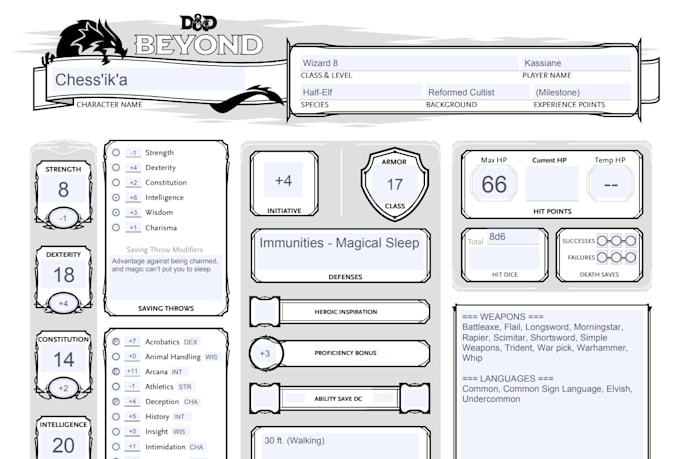Toggle Wisdom saving throw proficiency circle
Viewport: 680px width, 459px height.
[x=116, y=212]
